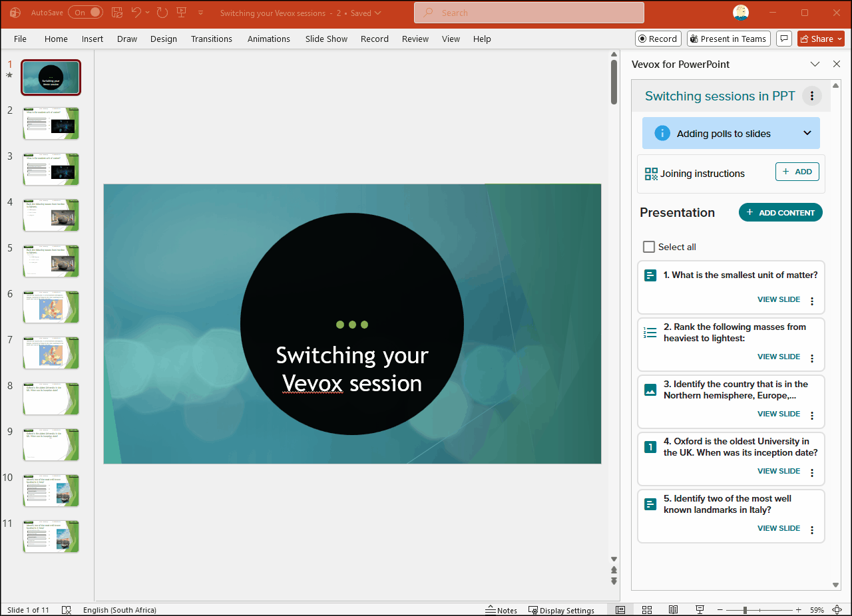Viewport: 852px width, 616px height.
Task: Open Vevox task pane options chevron
Action: coord(815,64)
